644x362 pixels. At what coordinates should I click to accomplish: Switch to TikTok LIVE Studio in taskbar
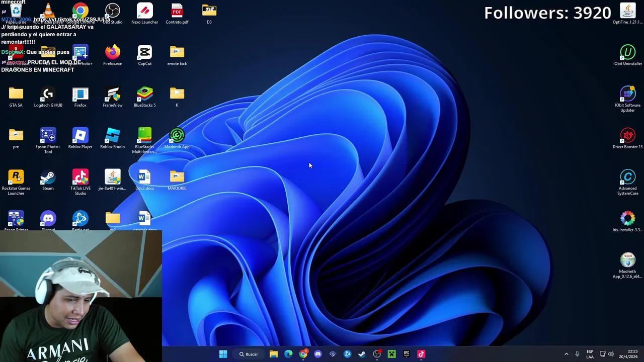pyautogui.click(x=421, y=354)
